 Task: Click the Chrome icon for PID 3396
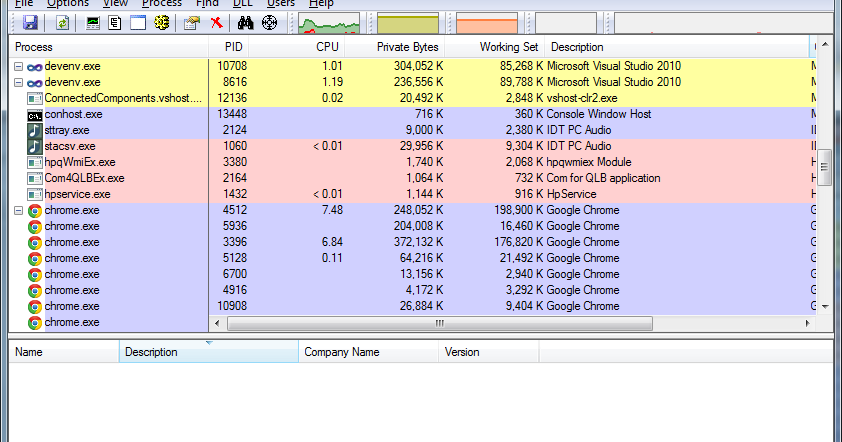pos(35,243)
